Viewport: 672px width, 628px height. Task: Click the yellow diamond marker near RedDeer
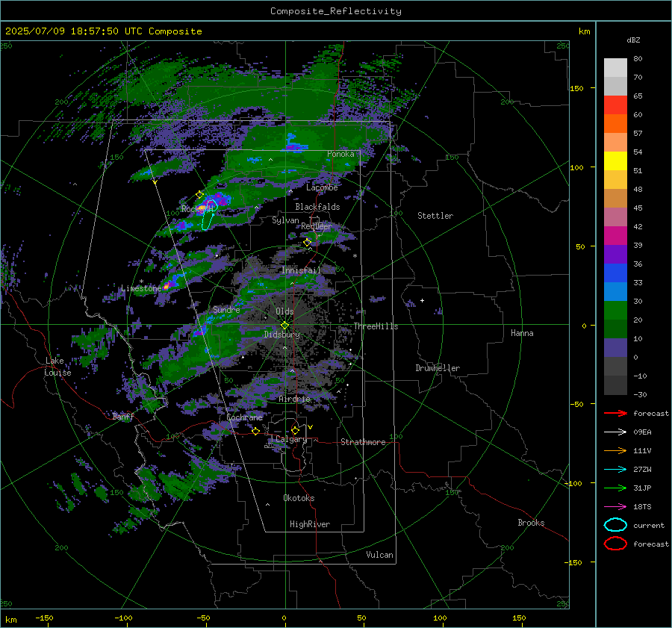(308, 243)
